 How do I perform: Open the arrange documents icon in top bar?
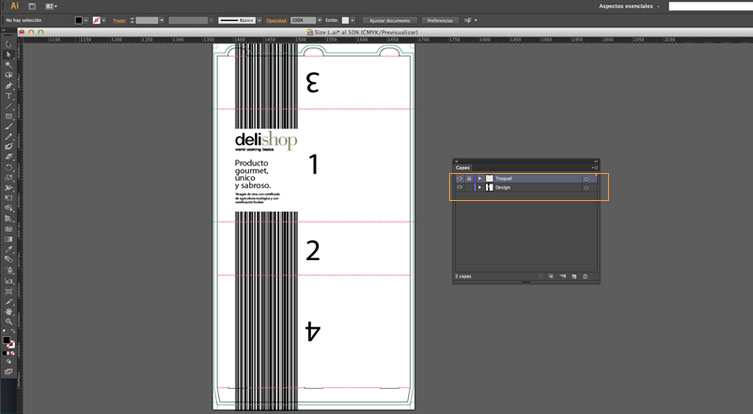pyautogui.click(x=50, y=6)
